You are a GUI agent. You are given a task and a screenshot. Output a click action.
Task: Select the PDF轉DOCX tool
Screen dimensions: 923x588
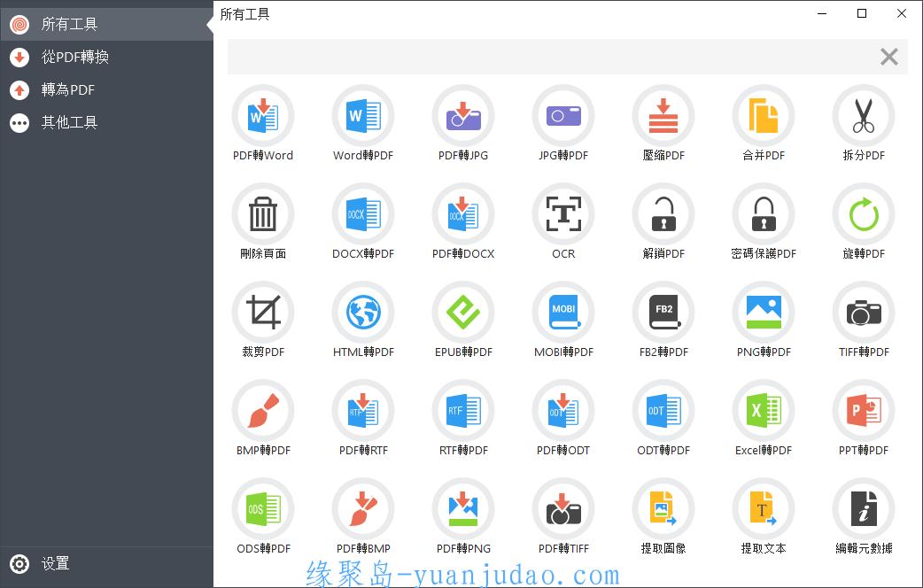463,214
